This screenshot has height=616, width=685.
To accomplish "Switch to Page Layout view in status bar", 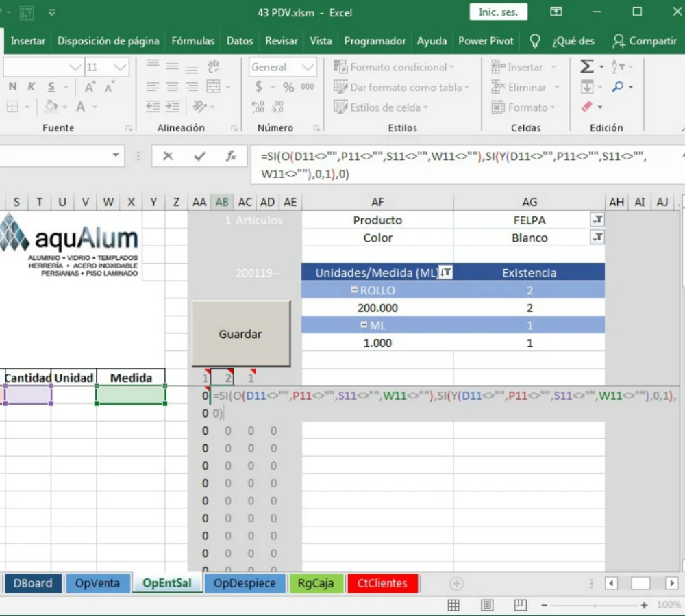I will [486, 605].
